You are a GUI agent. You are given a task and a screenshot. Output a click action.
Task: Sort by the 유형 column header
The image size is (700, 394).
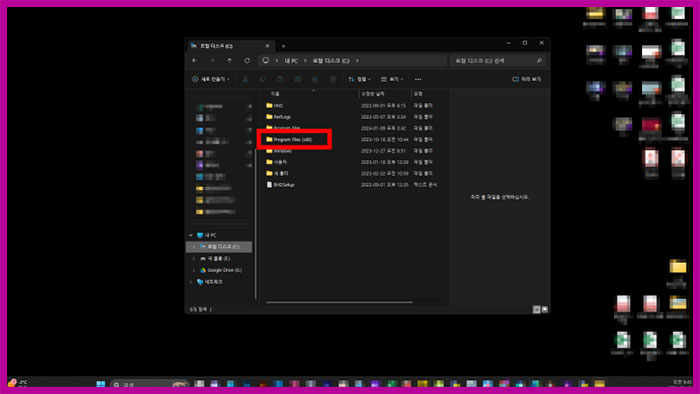click(418, 94)
